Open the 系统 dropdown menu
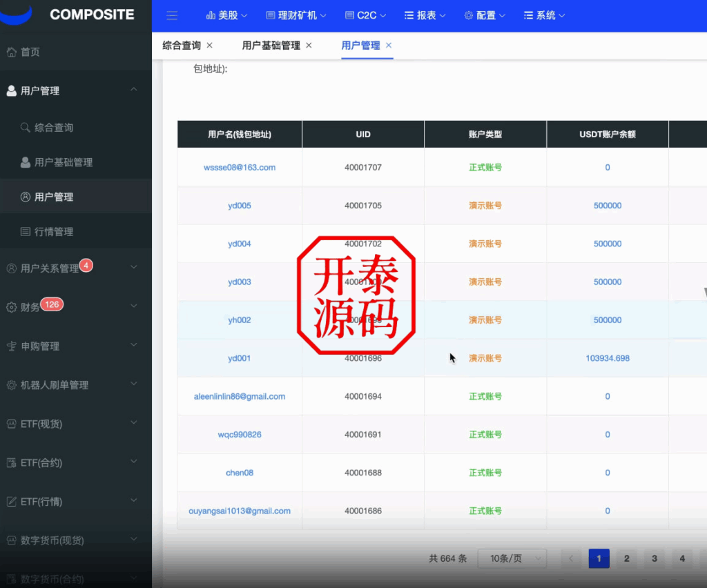This screenshot has width=707, height=588. click(544, 15)
